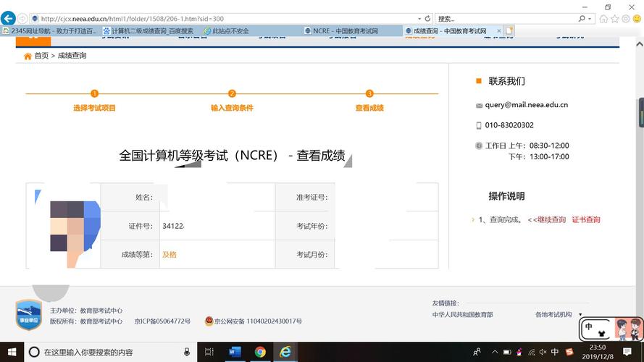Open the search provider dropdown arrow

pos(590,19)
